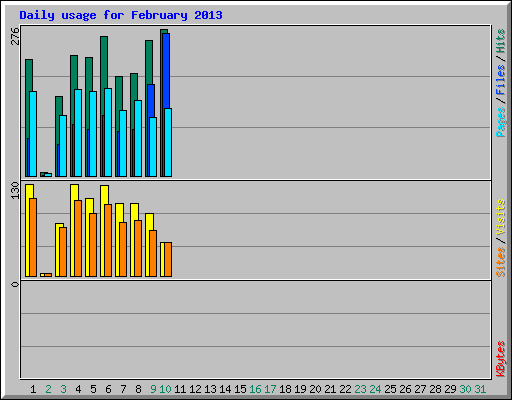Select day 16 on the x-axis

(255, 389)
